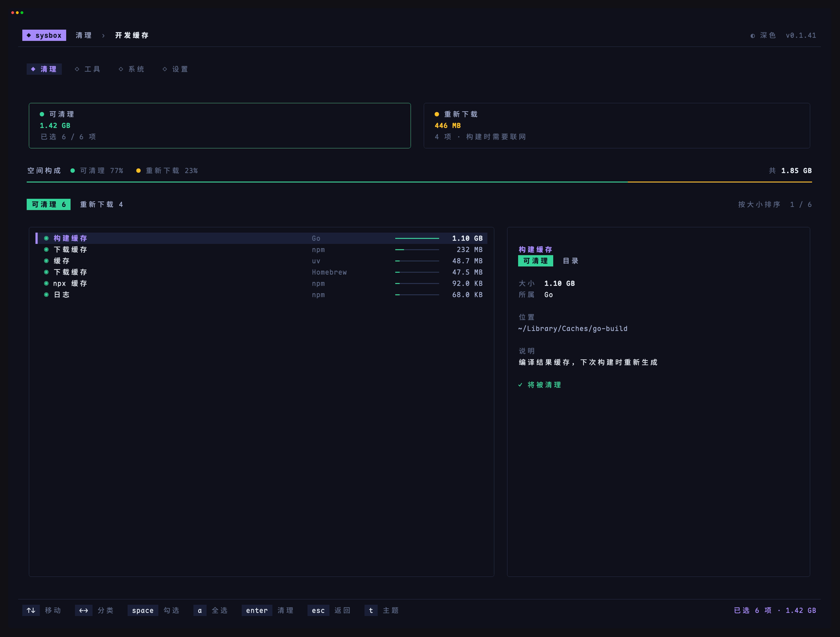840x637 pixels.
Task: Click the esc 返回 key button
Action: click(329, 610)
